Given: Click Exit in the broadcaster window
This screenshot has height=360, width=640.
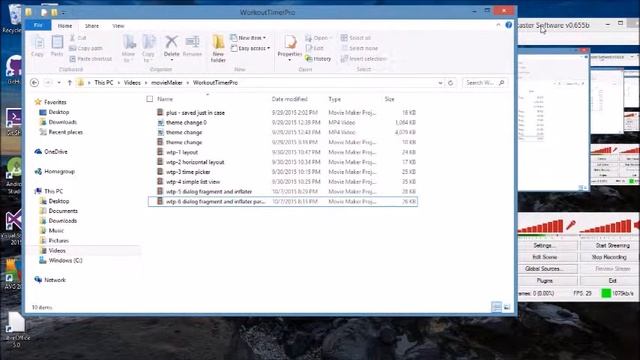Looking at the screenshot, I should [x=610, y=281].
